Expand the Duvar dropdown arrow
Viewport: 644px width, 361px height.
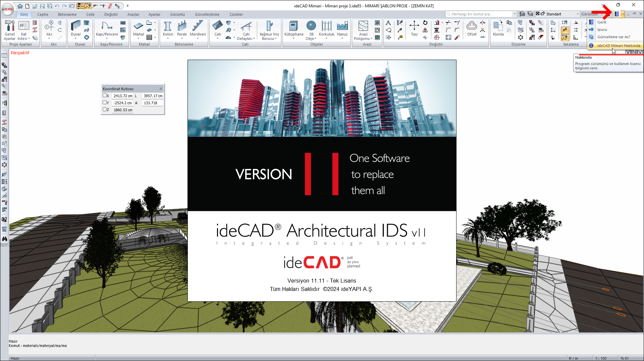tap(76, 39)
